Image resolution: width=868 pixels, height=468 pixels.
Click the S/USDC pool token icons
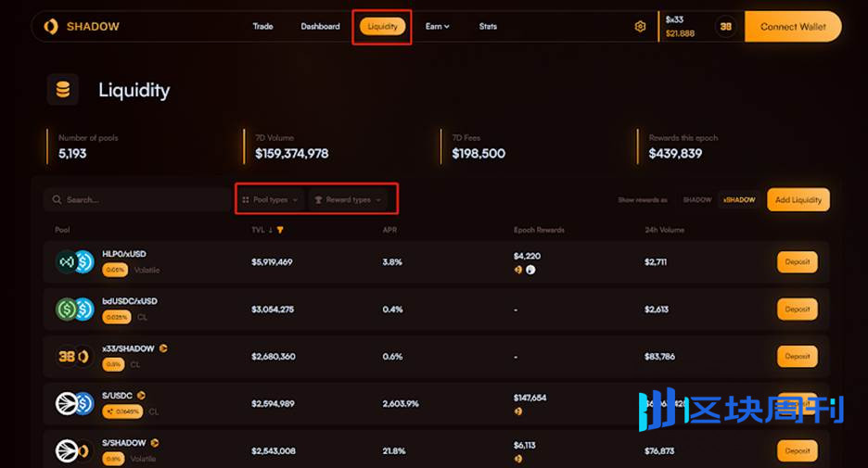point(75,404)
